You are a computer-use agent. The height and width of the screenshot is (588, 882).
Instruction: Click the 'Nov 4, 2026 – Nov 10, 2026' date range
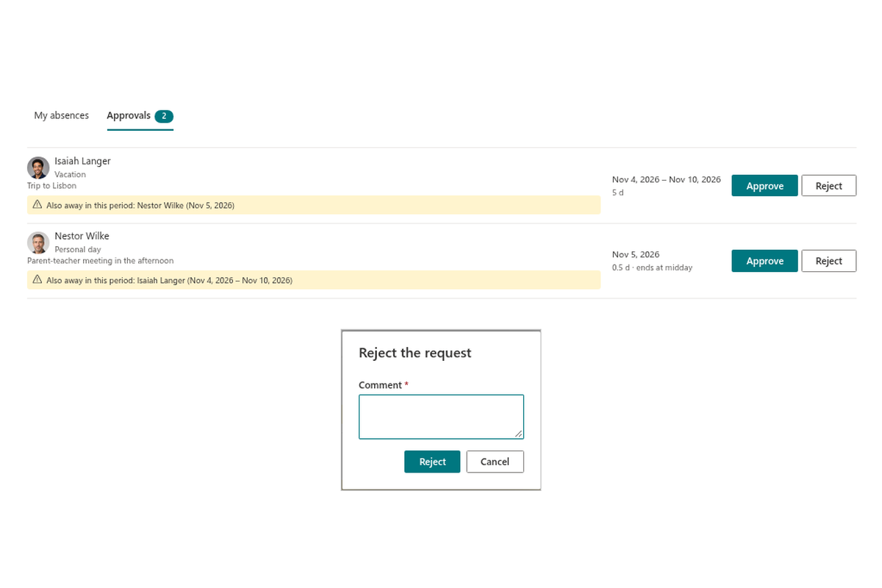pyautogui.click(x=666, y=179)
